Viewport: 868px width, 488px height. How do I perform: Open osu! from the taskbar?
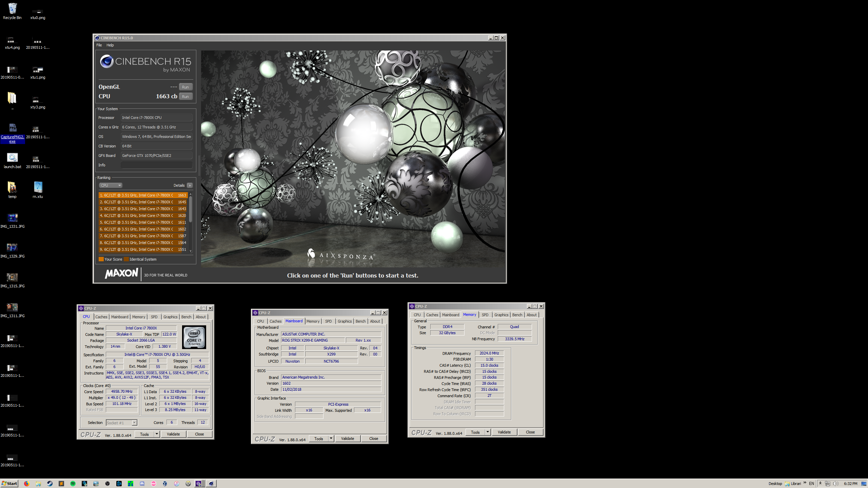coord(154,484)
